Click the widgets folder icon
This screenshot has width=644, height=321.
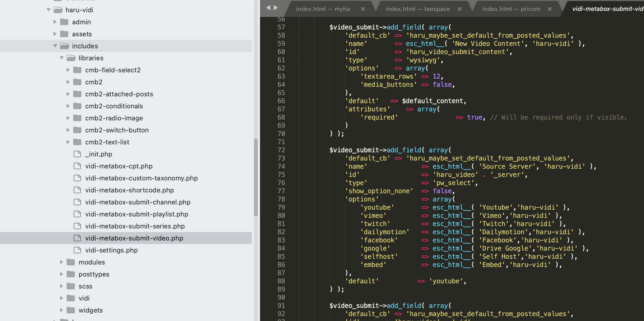(x=71, y=310)
